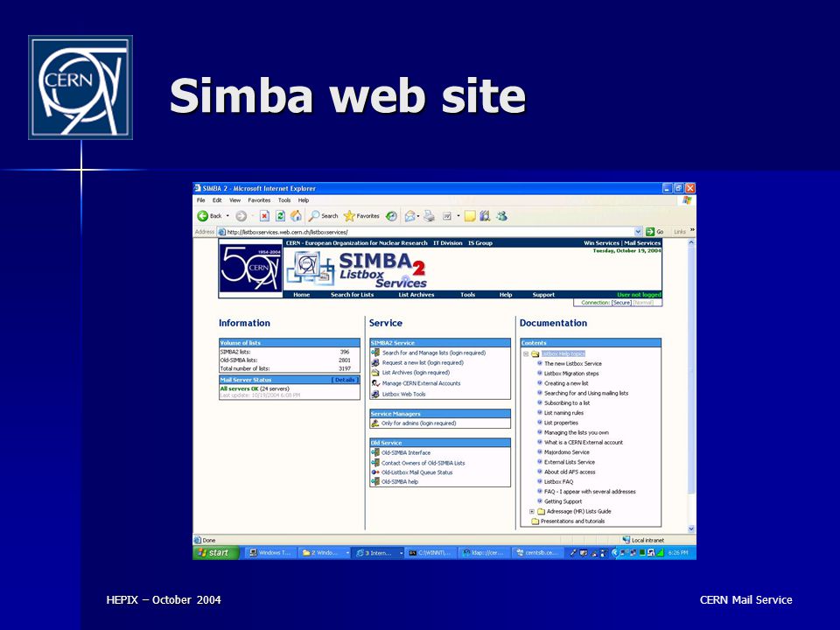This screenshot has width=840, height=630.
Task: Click the Mail envelope toolbar icon
Action: [409, 216]
